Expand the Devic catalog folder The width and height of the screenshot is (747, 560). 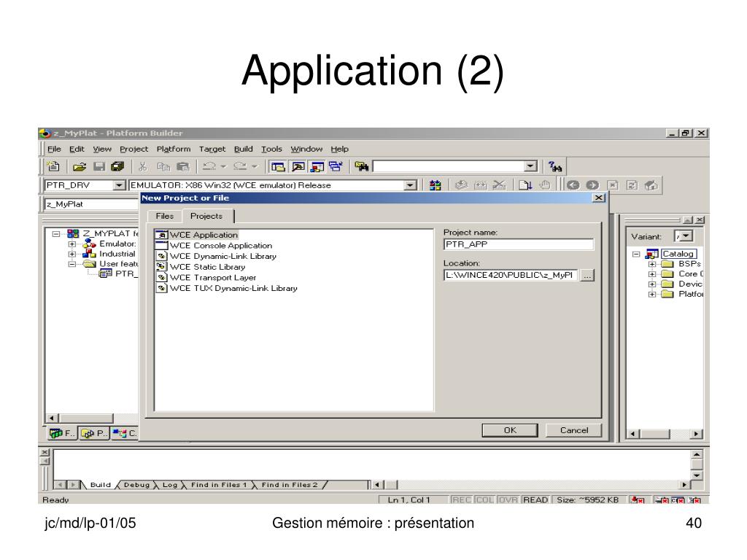tap(652, 284)
